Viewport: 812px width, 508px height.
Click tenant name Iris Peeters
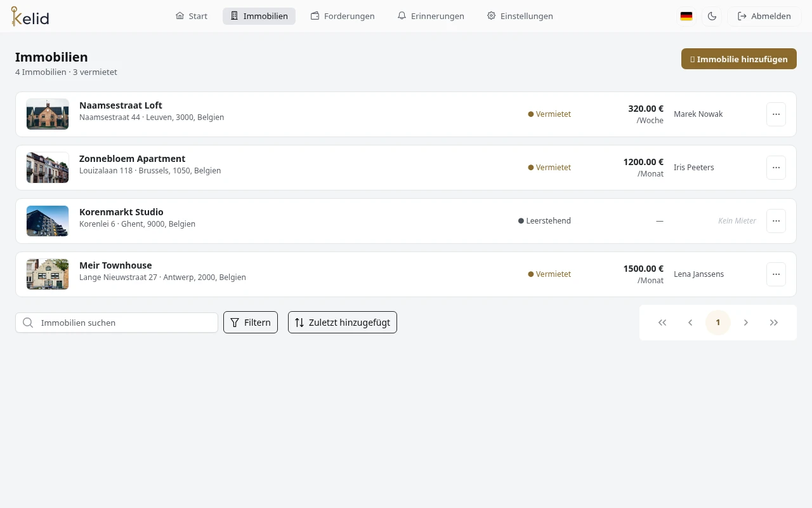click(694, 168)
